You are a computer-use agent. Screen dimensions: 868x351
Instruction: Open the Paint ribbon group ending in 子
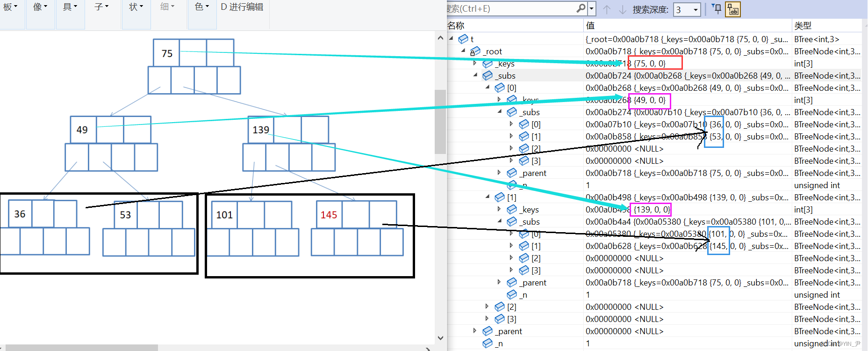[101, 7]
